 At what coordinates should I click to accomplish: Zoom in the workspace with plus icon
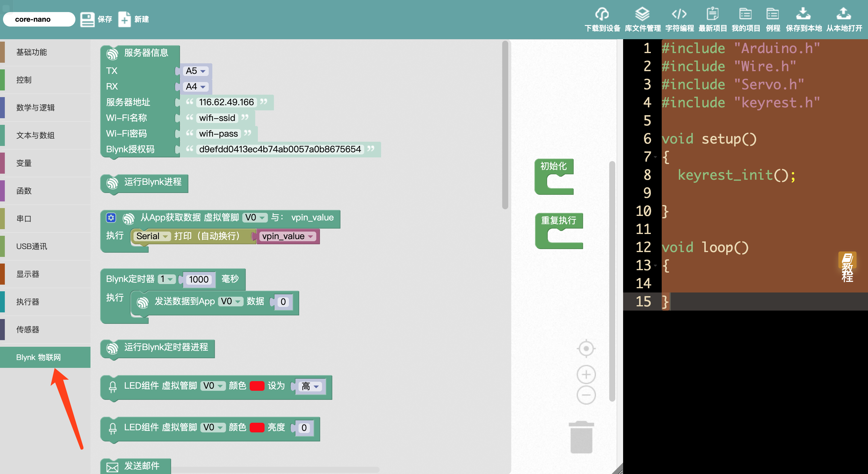pyautogui.click(x=586, y=374)
